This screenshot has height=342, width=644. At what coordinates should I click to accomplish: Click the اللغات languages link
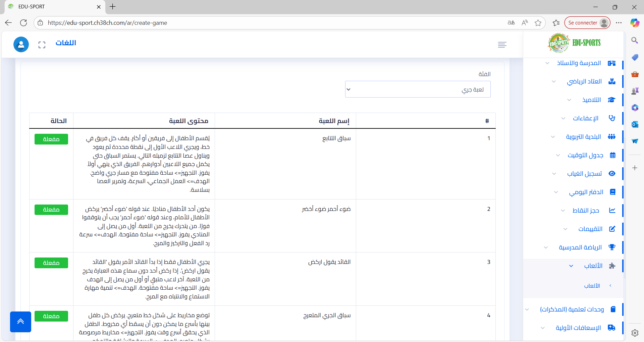(x=66, y=43)
